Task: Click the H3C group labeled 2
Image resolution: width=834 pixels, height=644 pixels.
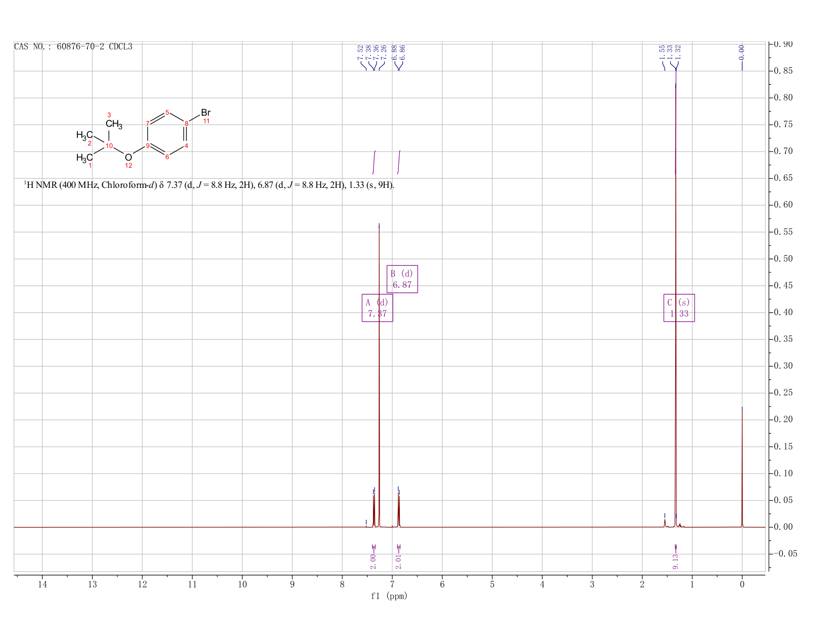Action: coord(84,135)
